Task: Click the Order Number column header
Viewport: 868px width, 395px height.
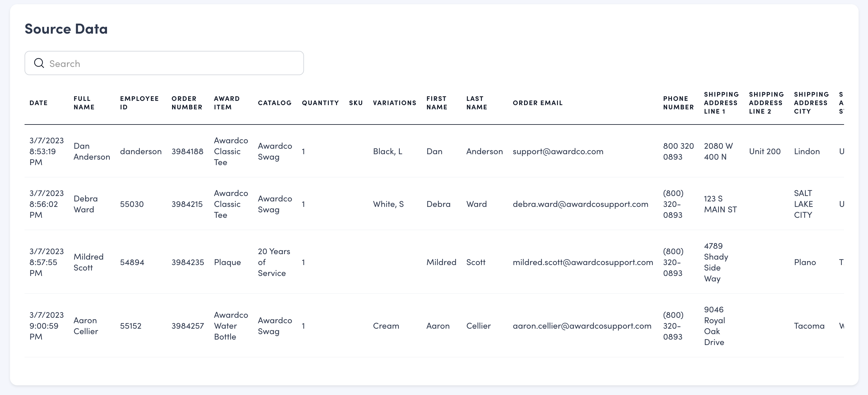Action: click(x=187, y=103)
